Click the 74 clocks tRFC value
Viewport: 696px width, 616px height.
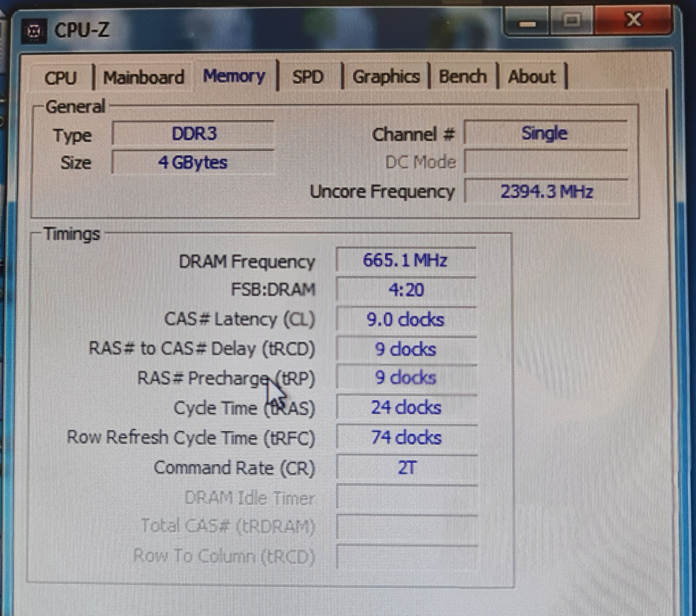[x=406, y=437]
